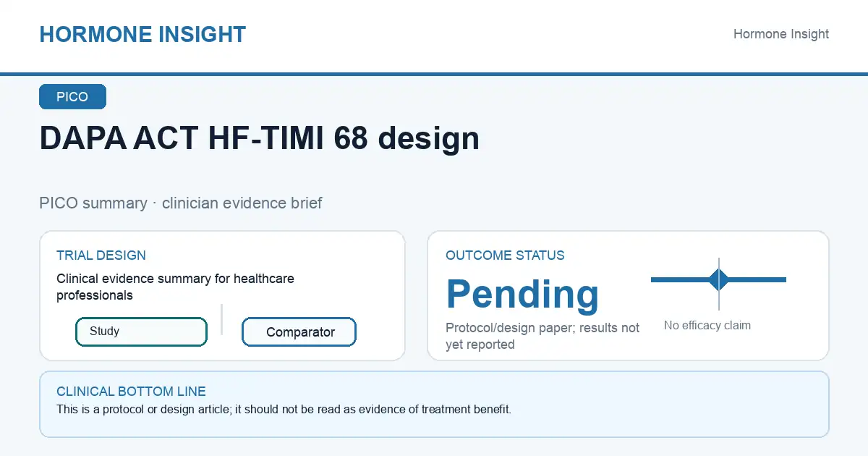Click the TRIAL DESIGN heading
This screenshot has width=868, height=456.
point(101,256)
